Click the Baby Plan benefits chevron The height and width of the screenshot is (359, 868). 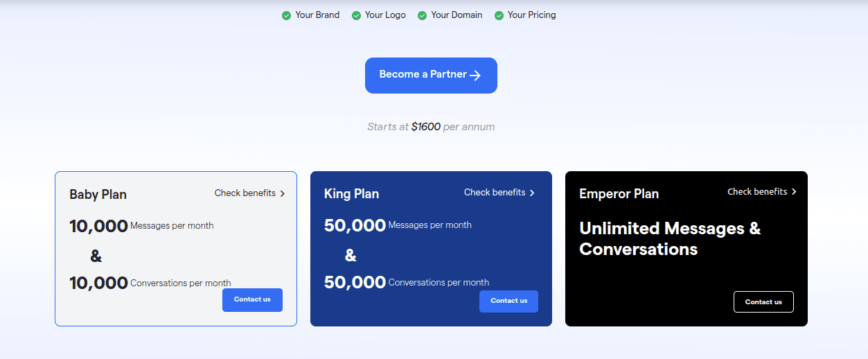(283, 193)
